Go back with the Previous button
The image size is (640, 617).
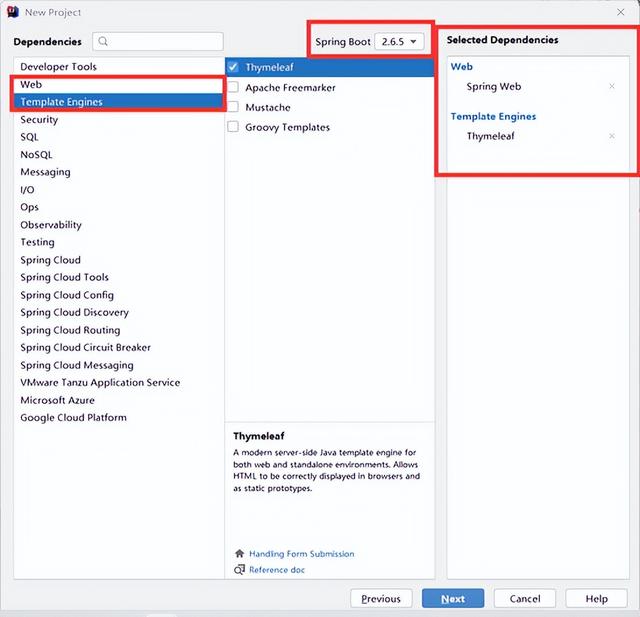click(x=381, y=599)
